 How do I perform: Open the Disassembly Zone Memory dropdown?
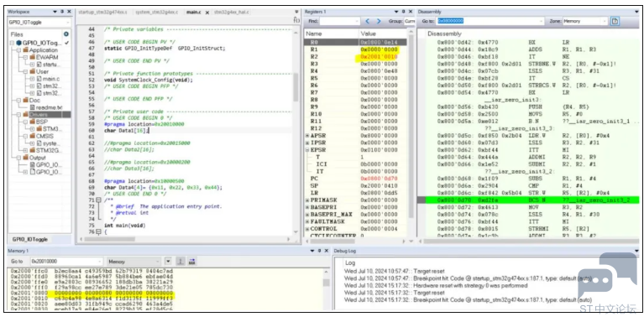[585, 21]
